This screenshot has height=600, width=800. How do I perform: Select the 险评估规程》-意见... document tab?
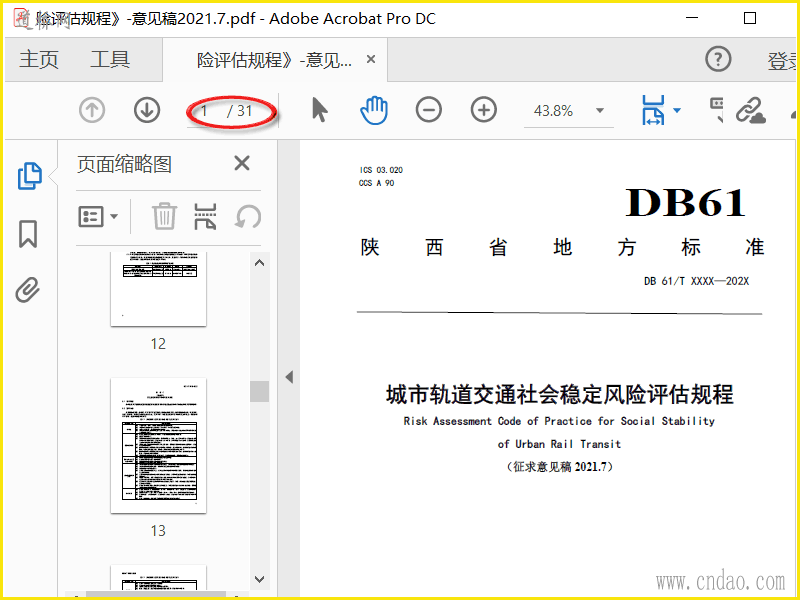[x=274, y=60]
